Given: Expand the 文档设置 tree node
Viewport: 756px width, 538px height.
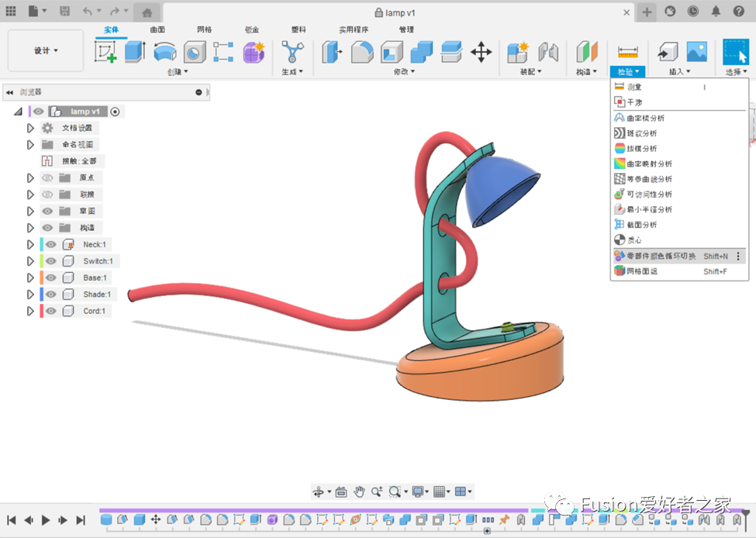Looking at the screenshot, I should point(30,128).
